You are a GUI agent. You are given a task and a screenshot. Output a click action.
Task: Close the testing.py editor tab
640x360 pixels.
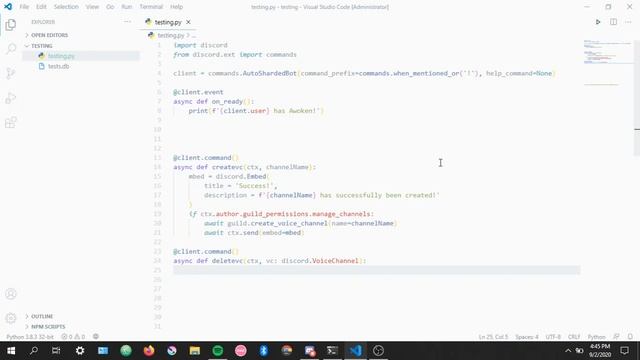tap(188, 22)
